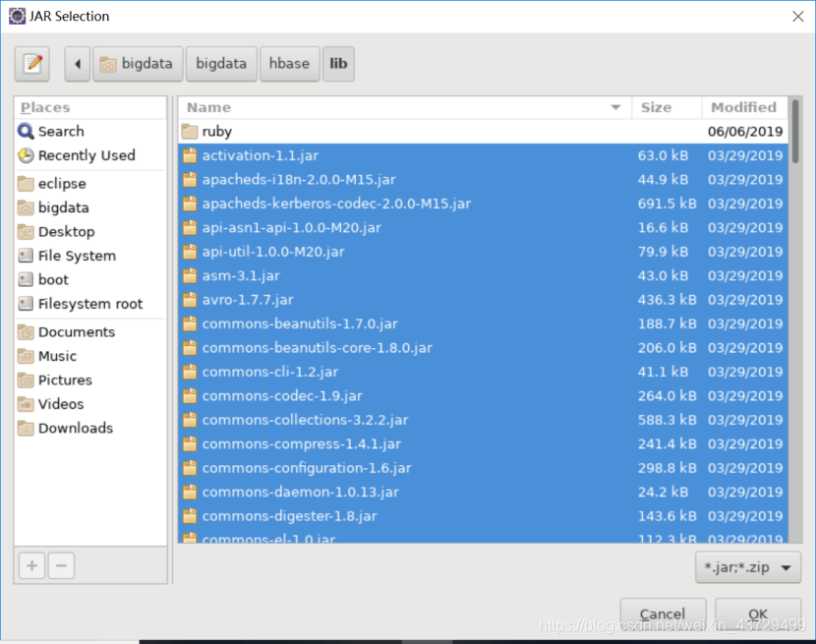Remove a bookmark with the minus icon

61,565
